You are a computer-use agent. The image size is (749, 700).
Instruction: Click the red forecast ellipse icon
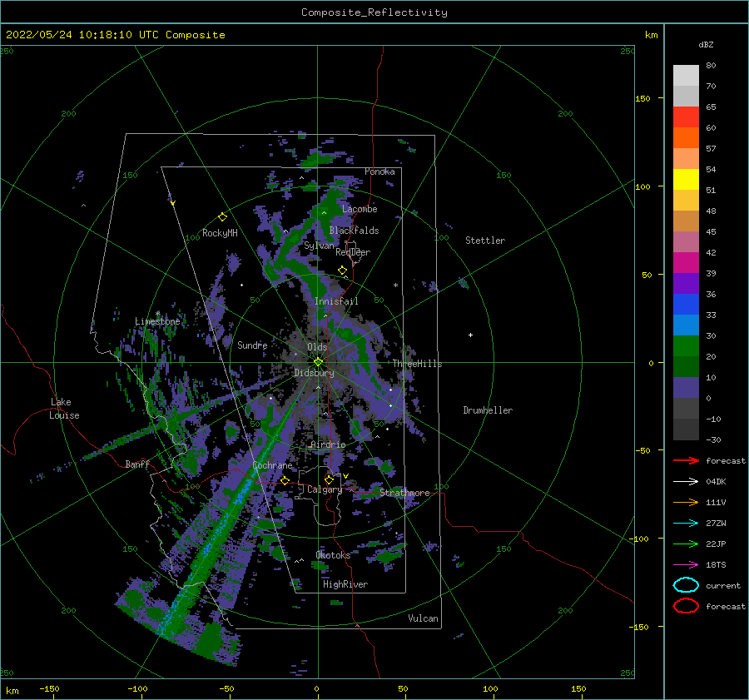(686, 606)
